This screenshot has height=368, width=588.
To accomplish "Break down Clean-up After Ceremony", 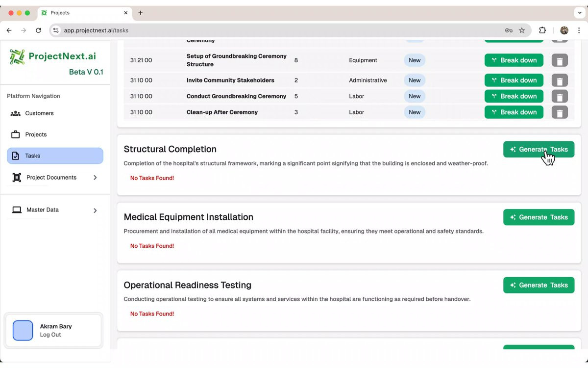I will click(514, 112).
